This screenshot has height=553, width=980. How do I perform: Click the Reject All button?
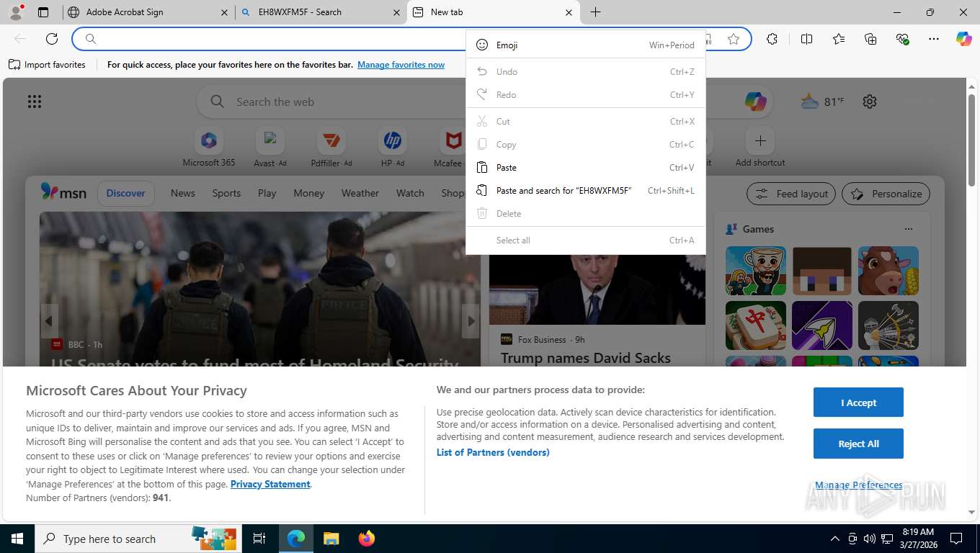tap(858, 444)
